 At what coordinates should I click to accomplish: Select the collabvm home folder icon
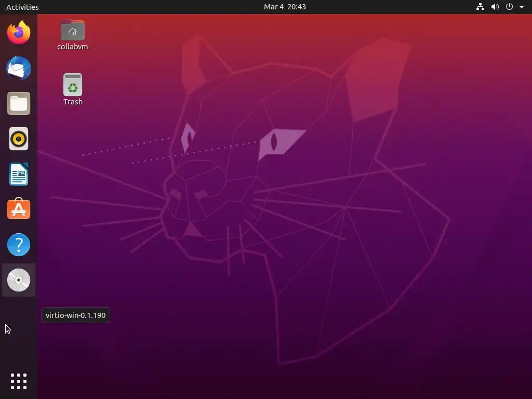(x=73, y=30)
